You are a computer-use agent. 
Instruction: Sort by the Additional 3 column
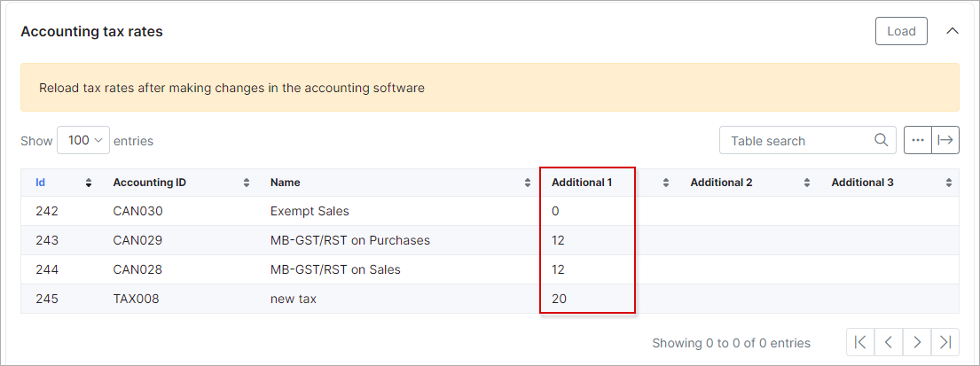tap(862, 183)
